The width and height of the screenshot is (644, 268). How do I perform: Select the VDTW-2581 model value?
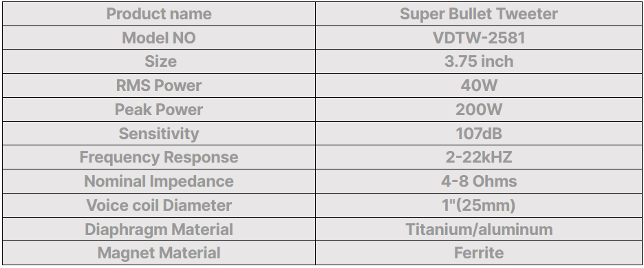click(x=479, y=38)
